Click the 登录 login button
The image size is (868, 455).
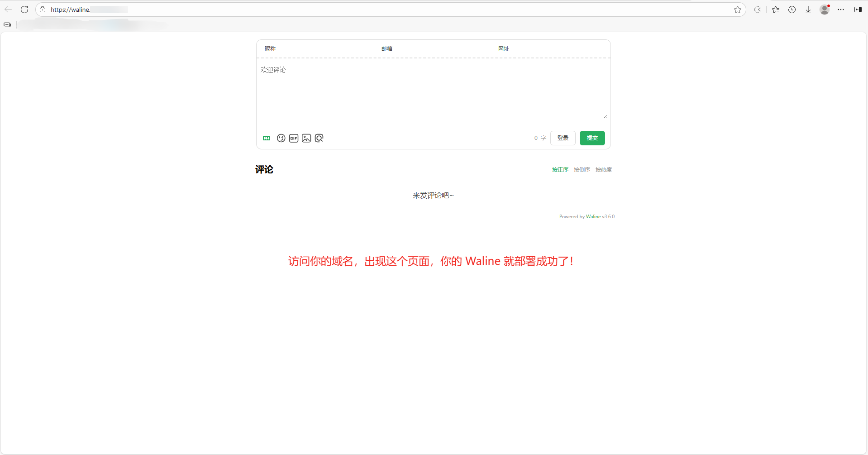coord(563,138)
